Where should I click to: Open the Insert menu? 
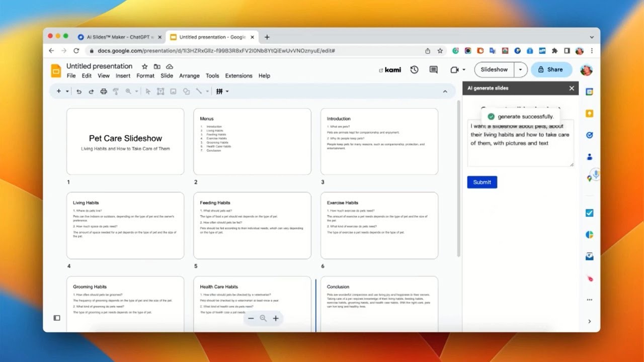(x=123, y=75)
